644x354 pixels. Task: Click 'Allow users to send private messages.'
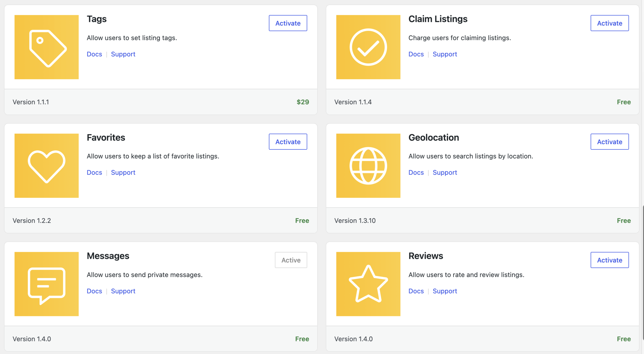tap(145, 275)
